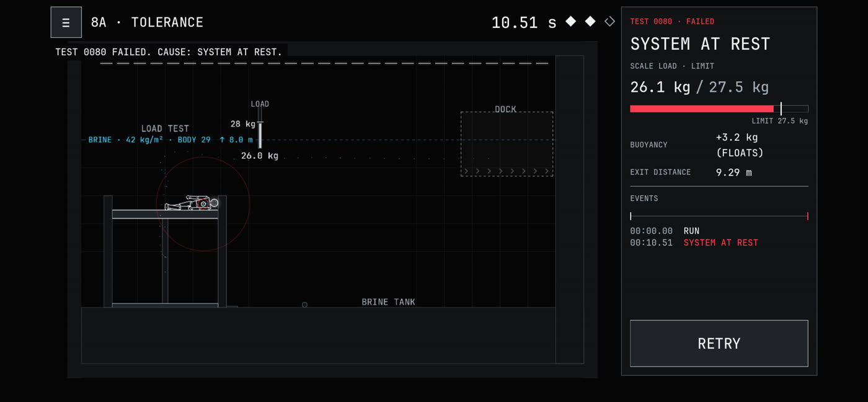Viewport: 868px width, 402px height.
Task: Click the 28 kg gauge label
Action: (x=242, y=124)
